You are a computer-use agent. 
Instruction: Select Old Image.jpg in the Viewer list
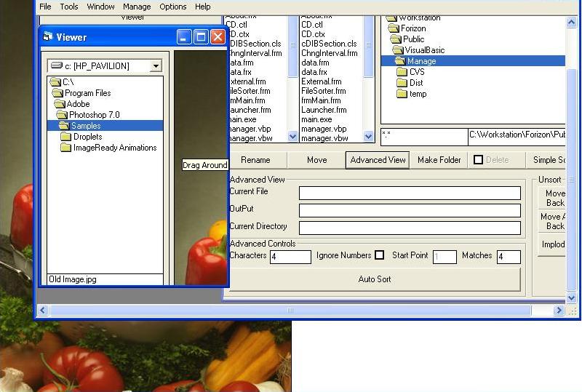73,279
